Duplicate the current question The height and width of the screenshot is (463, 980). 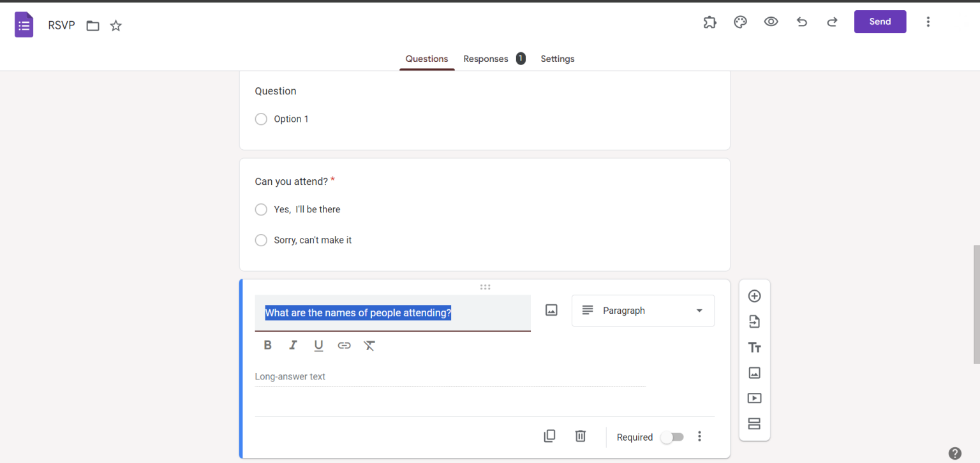pyautogui.click(x=549, y=436)
